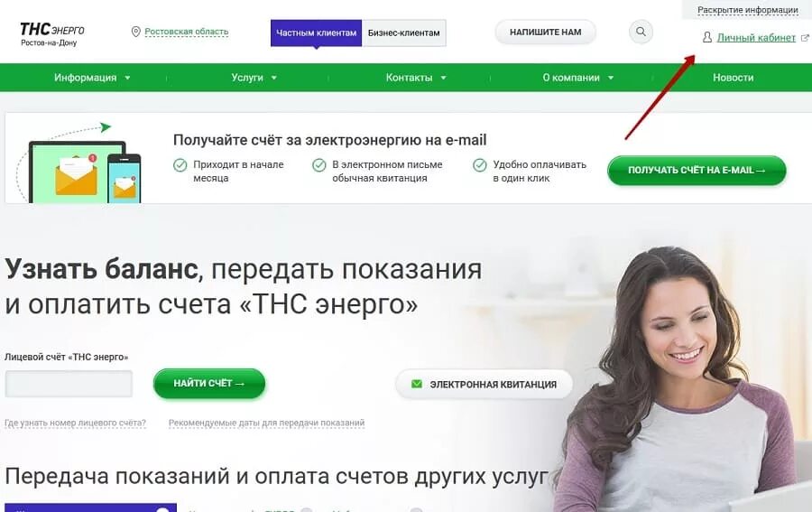Open the Где узнать номер лицевого счёта link
The image size is (812, 512).
[x=75, y=423]
